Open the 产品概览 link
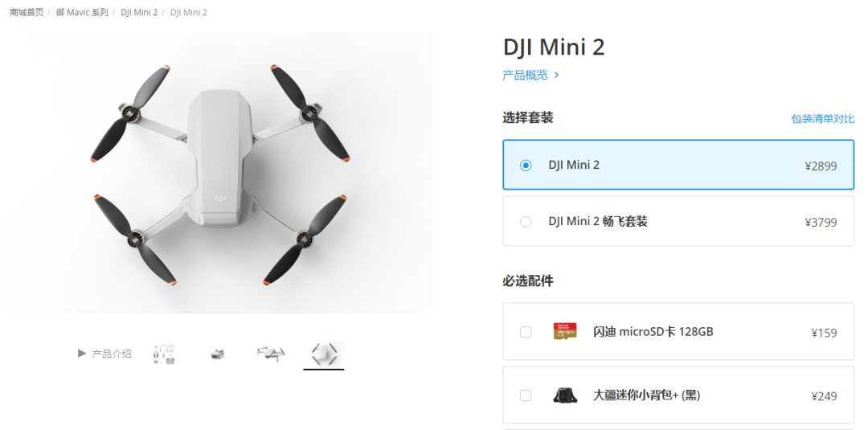This screenshot has width=868, height=430. (526, 75)
